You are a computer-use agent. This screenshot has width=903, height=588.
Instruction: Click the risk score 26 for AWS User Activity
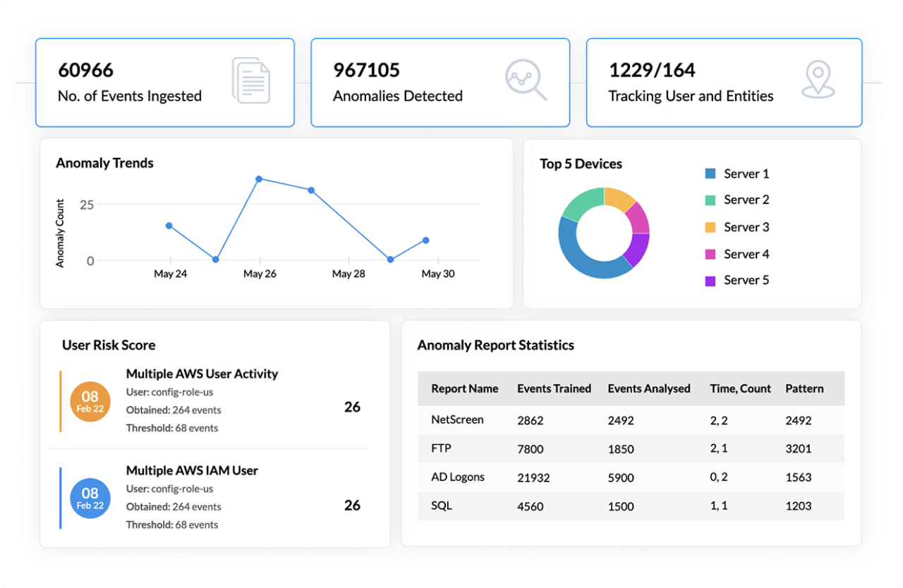click(353, 407)
